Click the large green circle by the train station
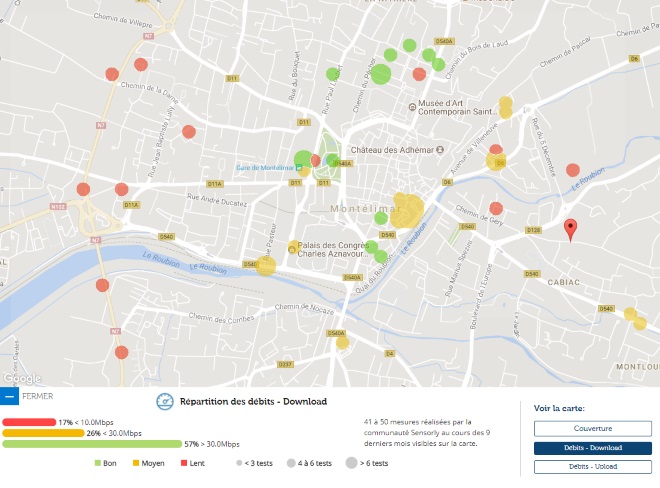 303,160
